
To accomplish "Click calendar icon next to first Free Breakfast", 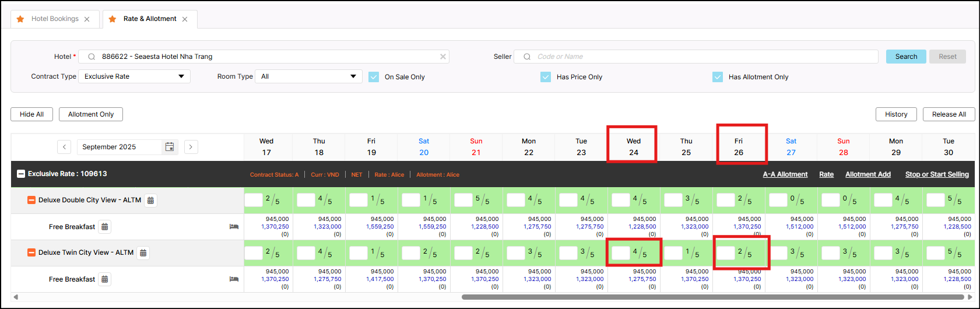I will click(x=104, y=227).
